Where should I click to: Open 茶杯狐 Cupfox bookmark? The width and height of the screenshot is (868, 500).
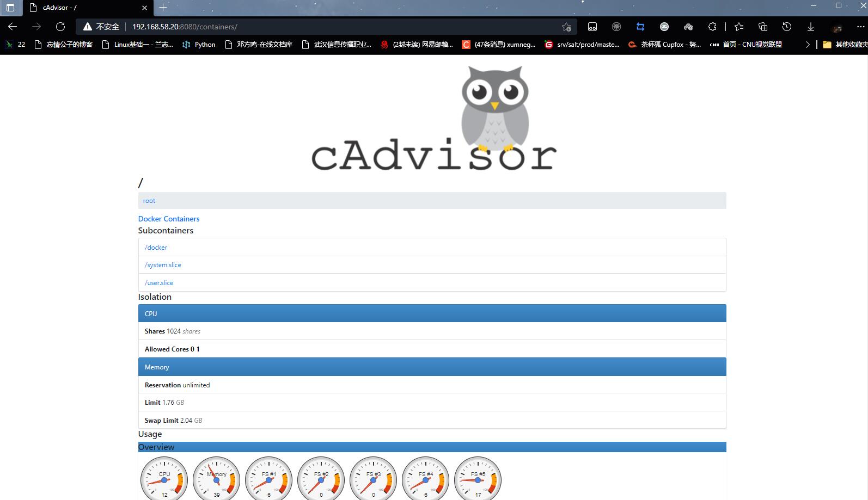[x=664, y=45]
